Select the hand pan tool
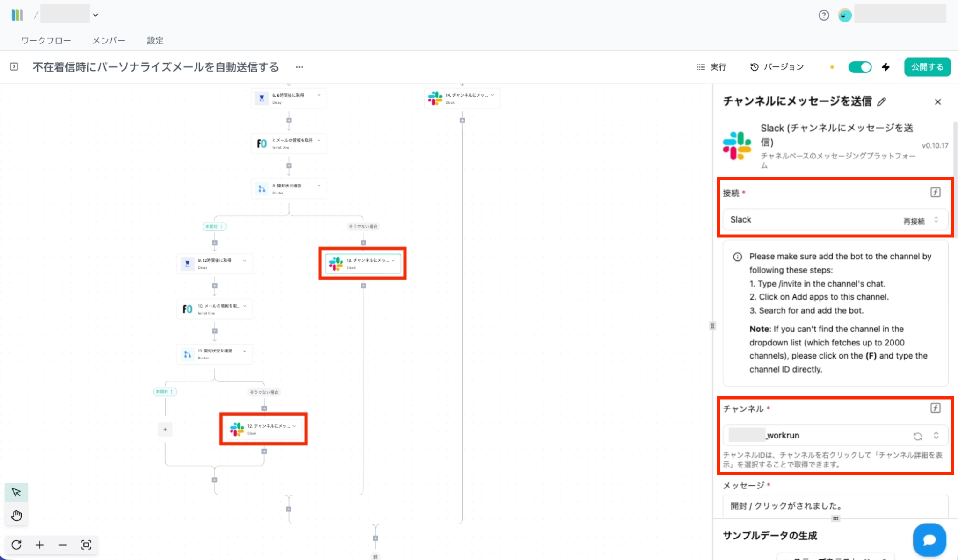 click(x=16, y=516)
